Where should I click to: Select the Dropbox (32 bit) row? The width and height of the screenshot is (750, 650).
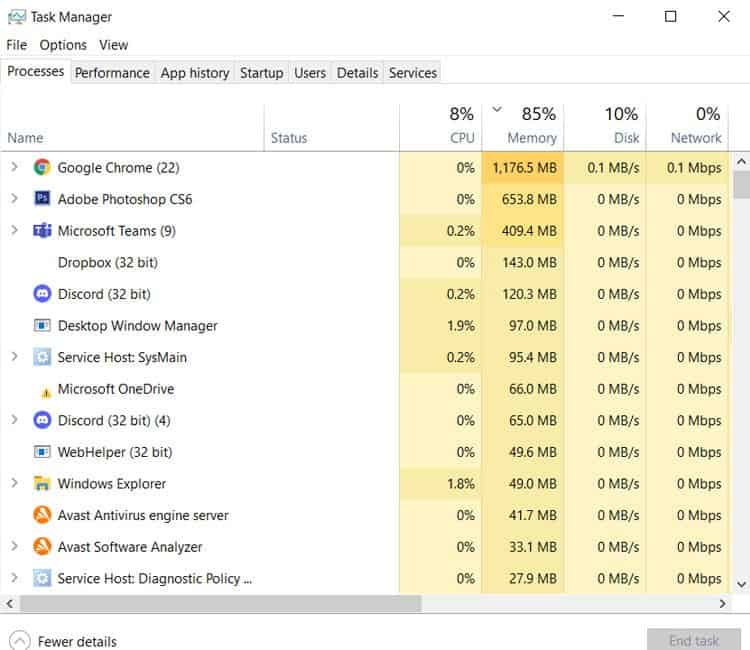point(366,262)
